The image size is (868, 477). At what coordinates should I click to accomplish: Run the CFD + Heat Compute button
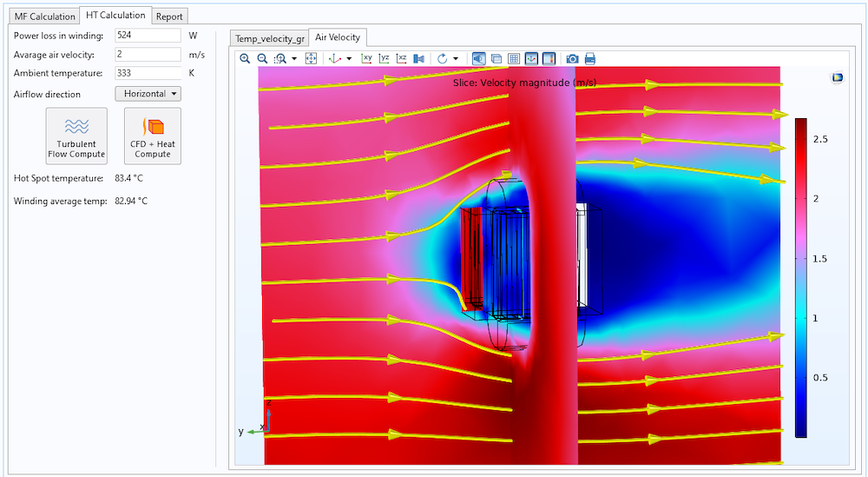coord(153,136)
